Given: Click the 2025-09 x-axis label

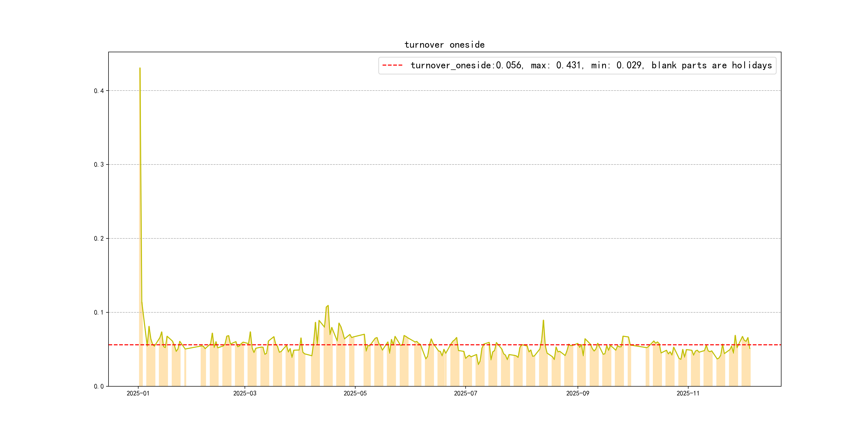Looking at the screenshot, I should click(578, 393).
